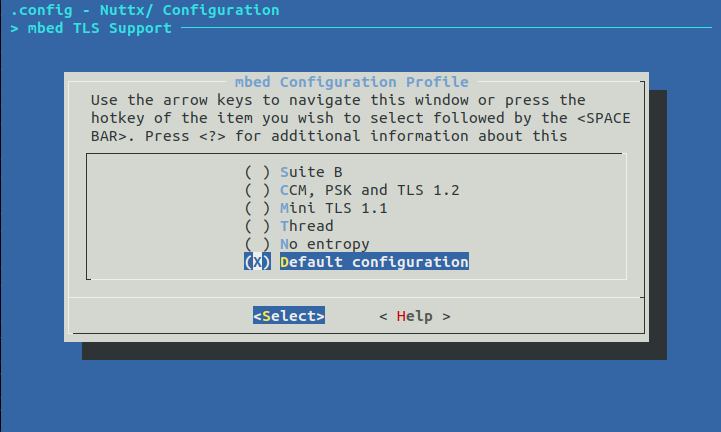
Task: Choose the Mini TLS 1.1 radio option
Action: click(257, 208)
